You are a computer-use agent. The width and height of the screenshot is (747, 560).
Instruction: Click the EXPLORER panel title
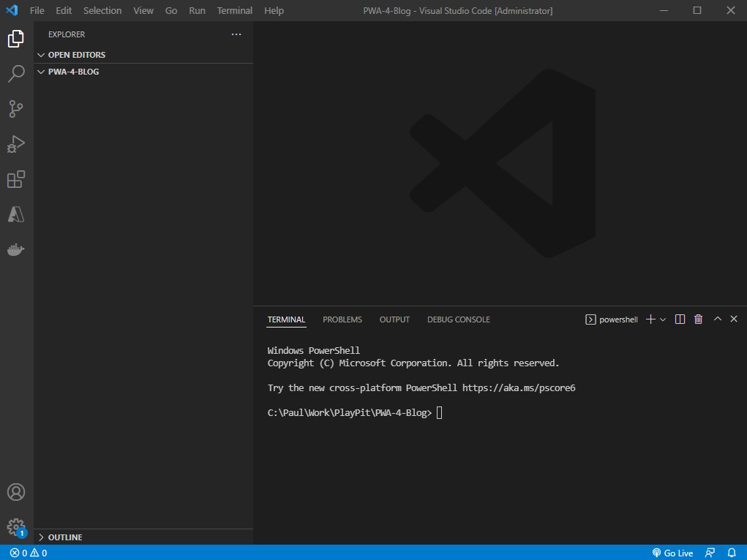67,34
